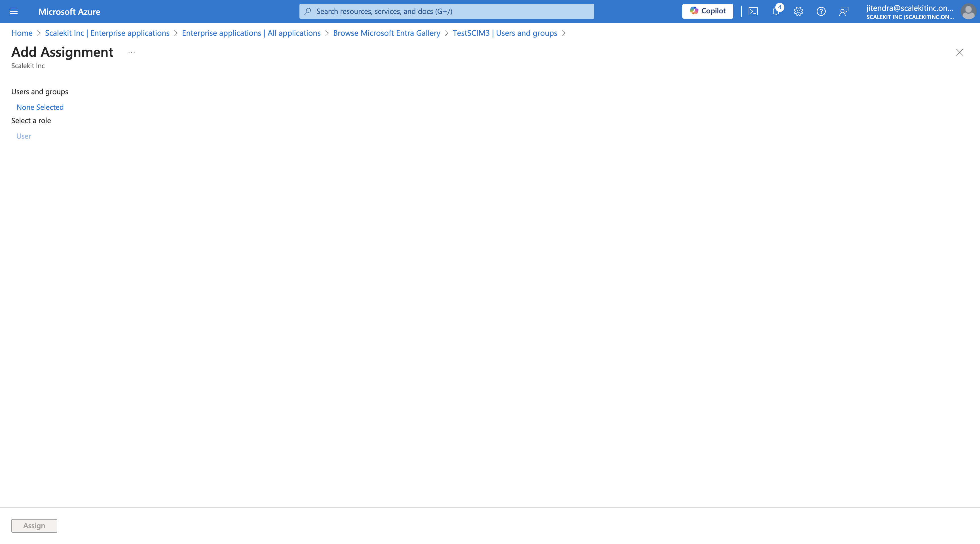Open the portal hamburger menu
Image resolution: width=980 pixels, height=544 pixels.
click(13, 11)
